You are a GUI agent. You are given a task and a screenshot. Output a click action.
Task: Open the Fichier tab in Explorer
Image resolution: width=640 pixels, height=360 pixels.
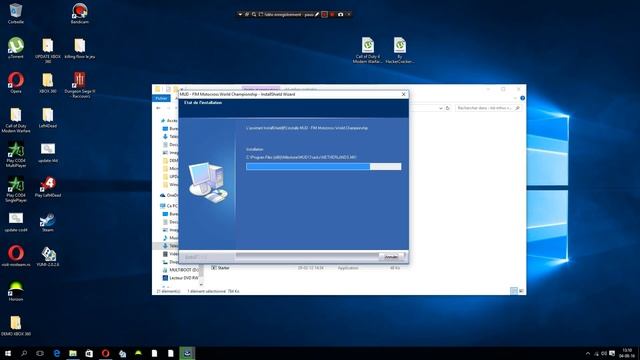click(x=162, y=98)
